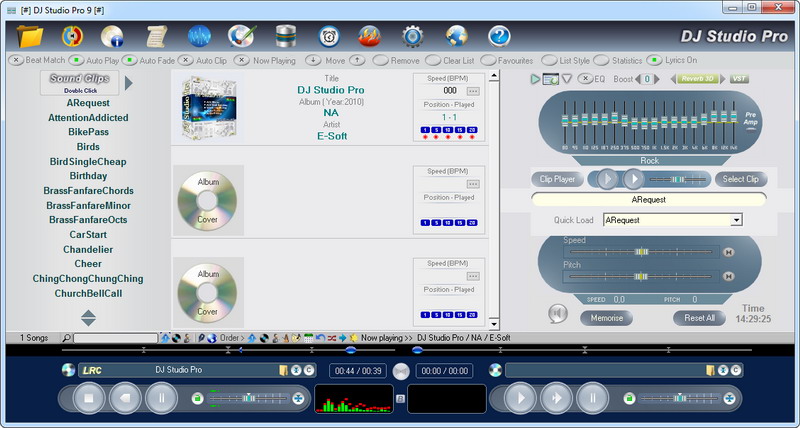Click the song search input field
800x428 pixels.
(115, 338)
